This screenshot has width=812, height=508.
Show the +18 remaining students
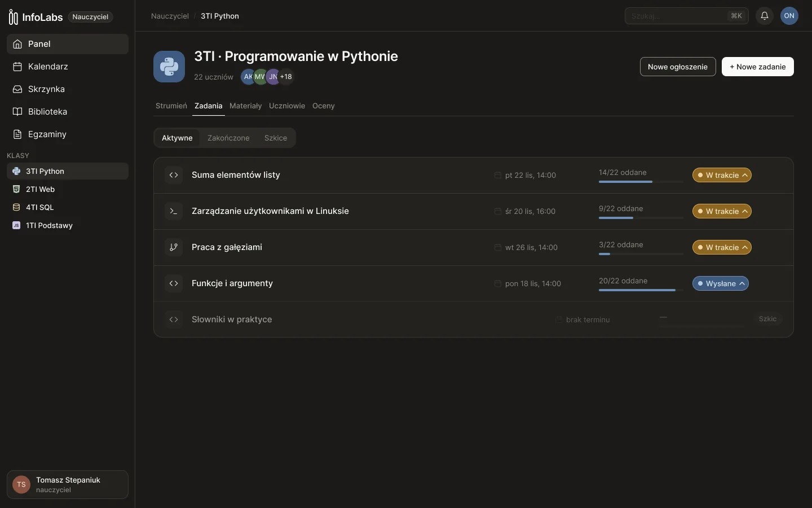click(286, 77)
